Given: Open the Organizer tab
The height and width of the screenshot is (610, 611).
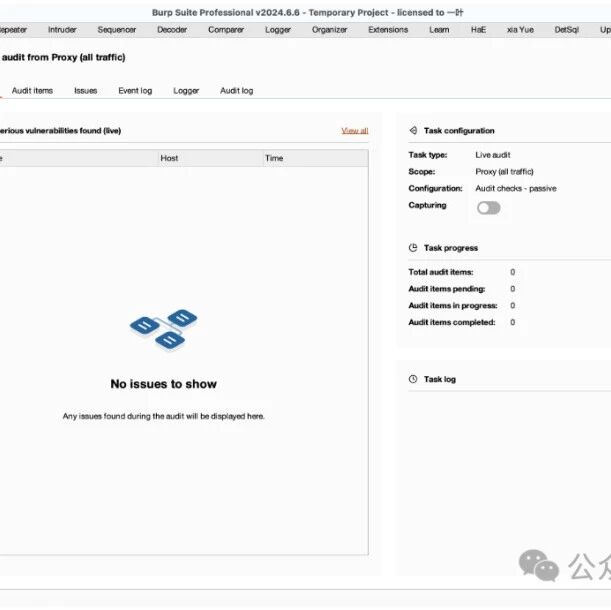Looking at the screenshot, I should [x=329, y=30].
